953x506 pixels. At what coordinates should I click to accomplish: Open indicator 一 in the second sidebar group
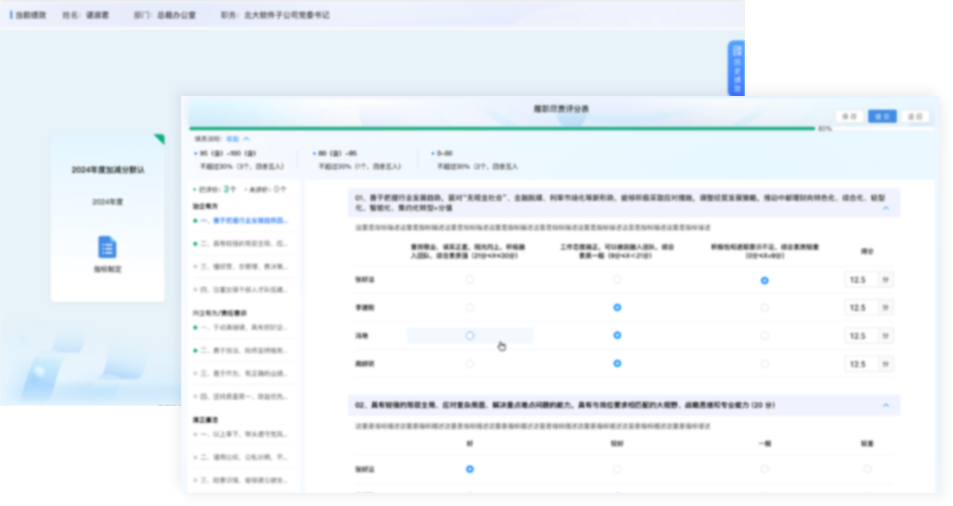click(x=242, y=327)
